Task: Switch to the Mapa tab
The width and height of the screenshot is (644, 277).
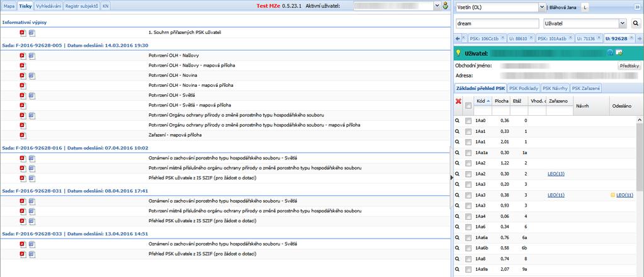Action: pyautogui.click(x=9, y=6)
